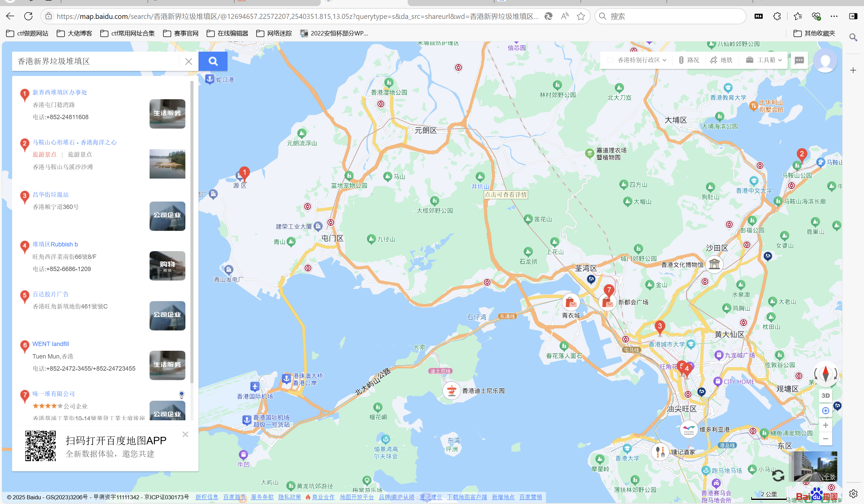Click red map marker 3 near 黄大仙区
This screenshot has width=864, height=504.
[660, 327]
